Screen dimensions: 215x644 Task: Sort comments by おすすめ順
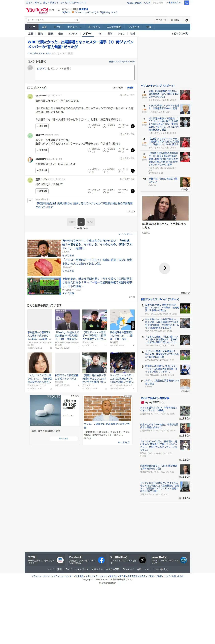[118, 88]
